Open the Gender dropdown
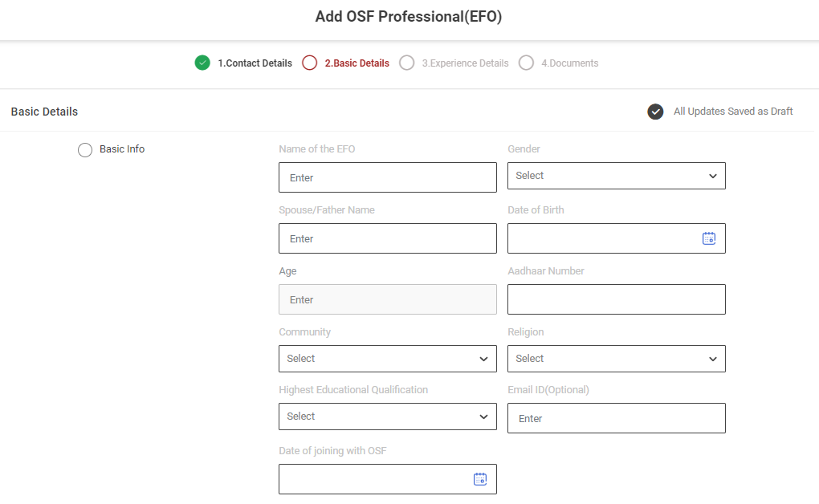The image size is (819, 504). 616,176
